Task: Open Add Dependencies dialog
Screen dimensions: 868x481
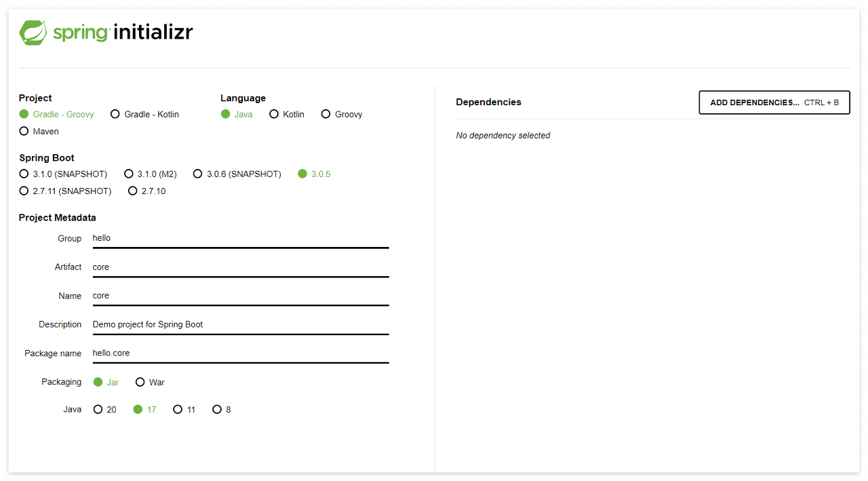Action: (x=774, y=102)
